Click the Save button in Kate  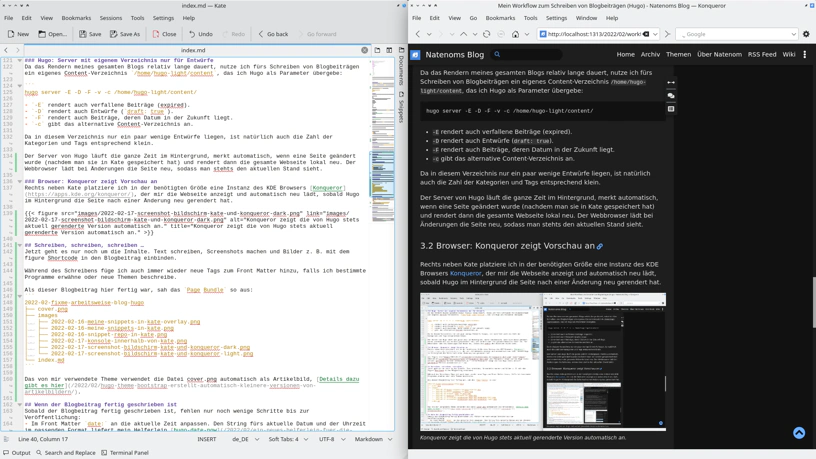pyautogui.click(x=91, y=34)
